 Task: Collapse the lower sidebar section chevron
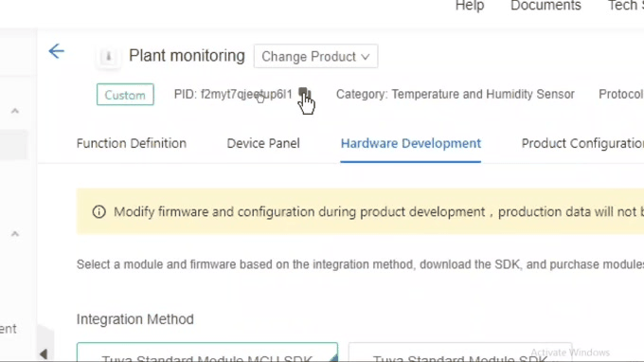pyautogui.click(x=15, y=234)
